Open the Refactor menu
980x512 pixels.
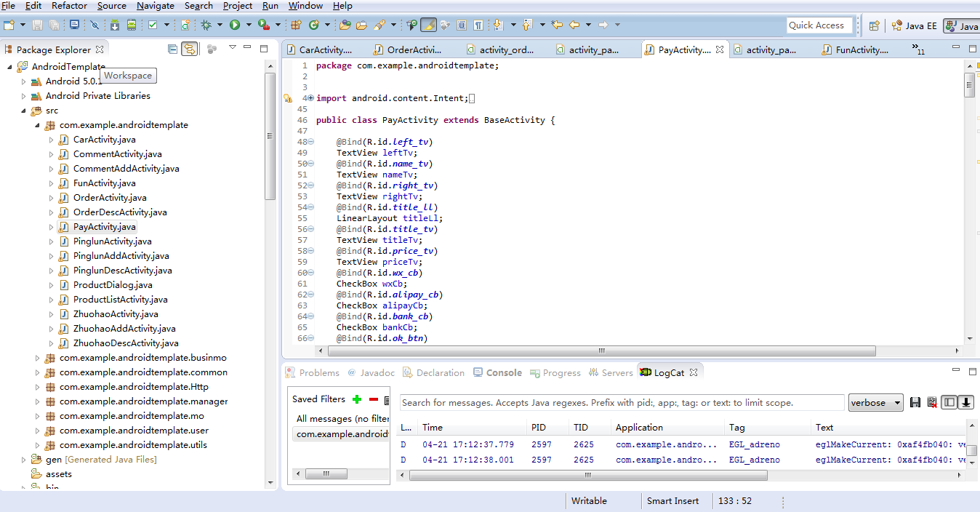pos(69,6)
